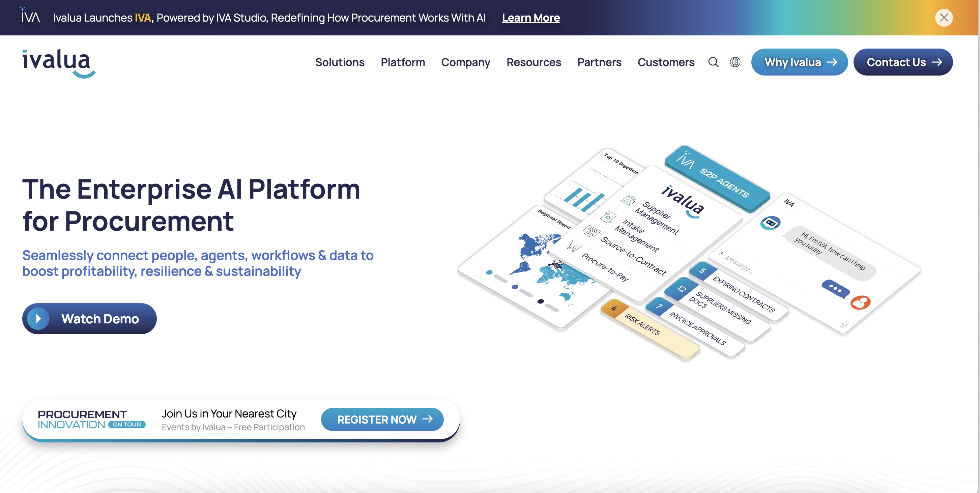Click the Why Ivalua button
Image resolution: width=980 pixels, height=493 pixels.
click(799, 62)
